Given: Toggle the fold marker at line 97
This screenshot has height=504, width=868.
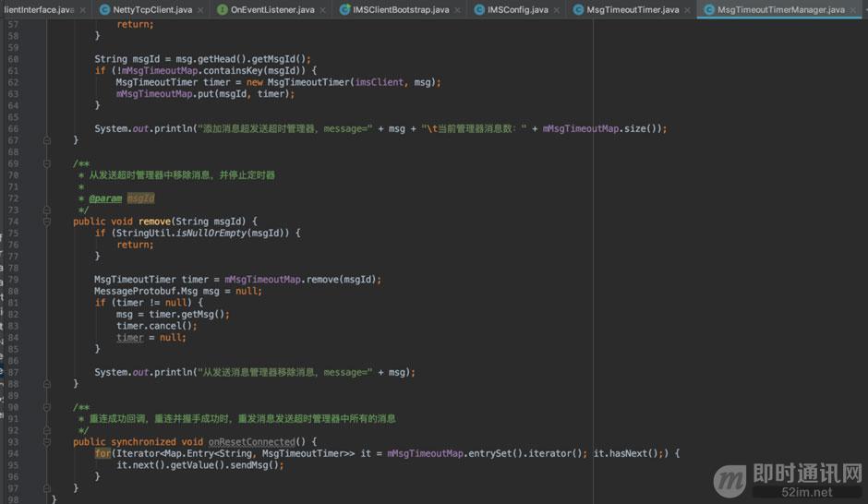Looking at the screenshot, I should point(47,488).
